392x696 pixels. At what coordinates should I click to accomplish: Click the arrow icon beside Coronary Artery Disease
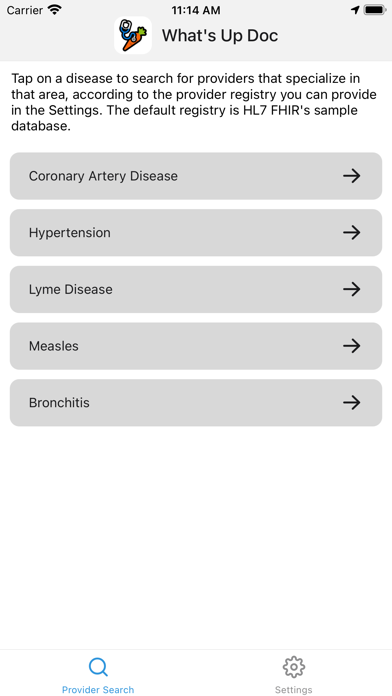click(352, 176)
